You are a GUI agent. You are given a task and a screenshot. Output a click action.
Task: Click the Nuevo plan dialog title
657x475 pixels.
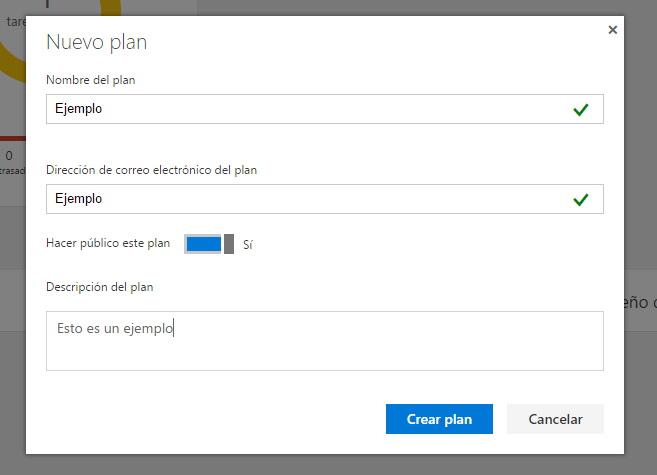tap(97, 42)
